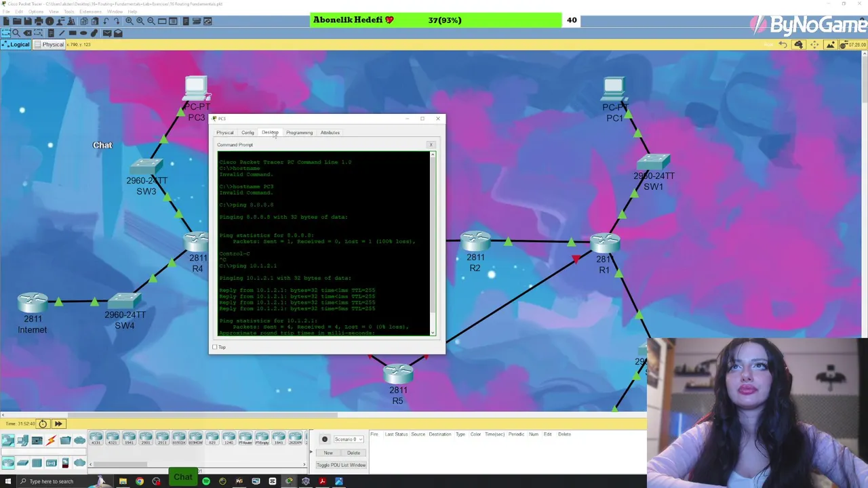Screen dimensions: 868x488
Task: Select the Connections lightning bolt icon
Action: pyautogui.click(x=51, y=440)
